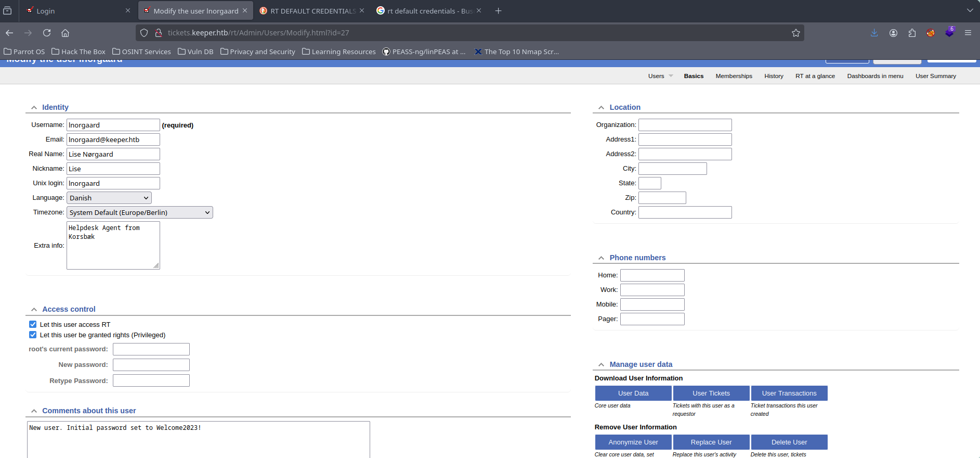This screenshot has width=980, height=458.
Task: Uncheck Let this user access RT
Action: [x=33, y=324]
